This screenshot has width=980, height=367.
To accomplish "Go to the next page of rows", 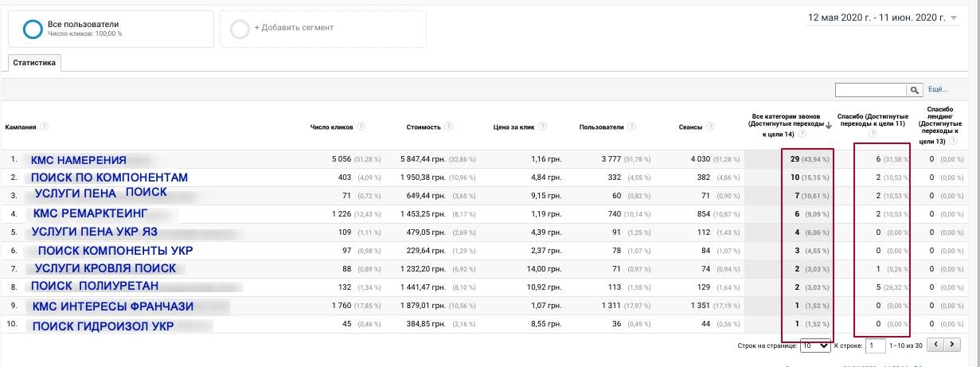I will point(950,346).
